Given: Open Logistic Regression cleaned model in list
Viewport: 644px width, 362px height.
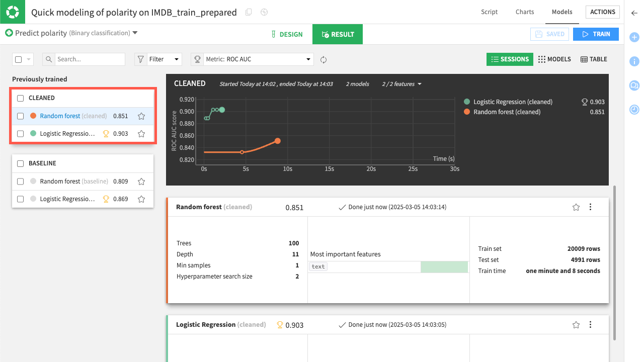Looking at the screenshot, I should tap(67, 134).
